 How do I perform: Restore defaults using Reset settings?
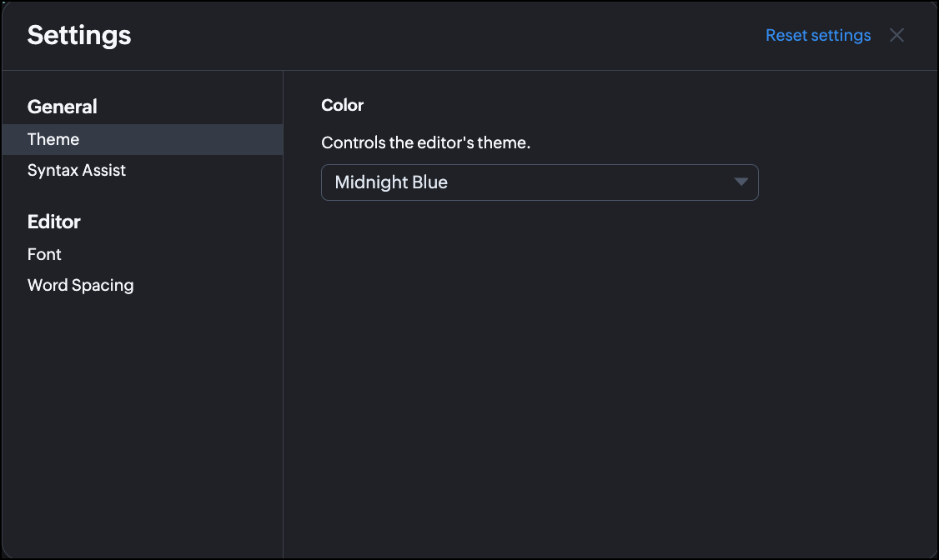(818, 35)
